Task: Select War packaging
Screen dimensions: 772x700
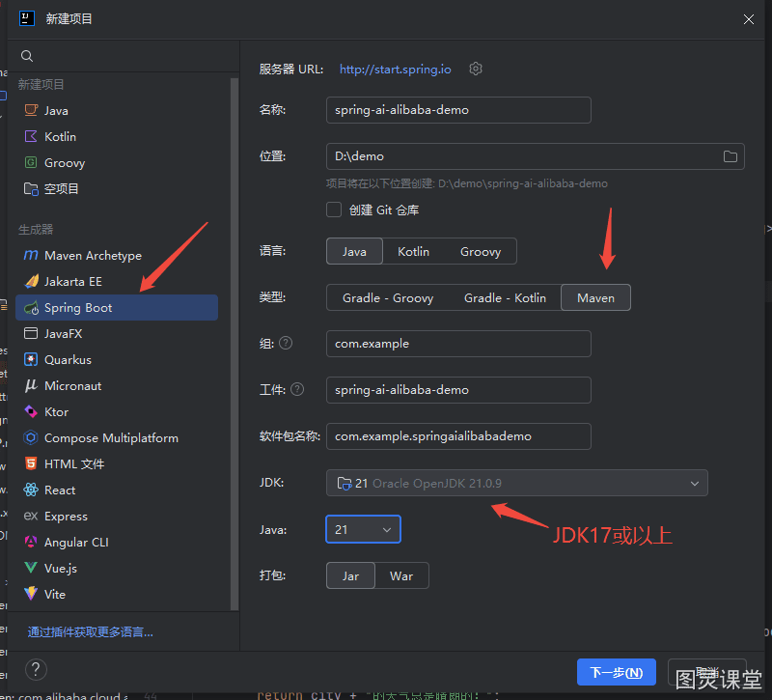Action: click(401, 575)
